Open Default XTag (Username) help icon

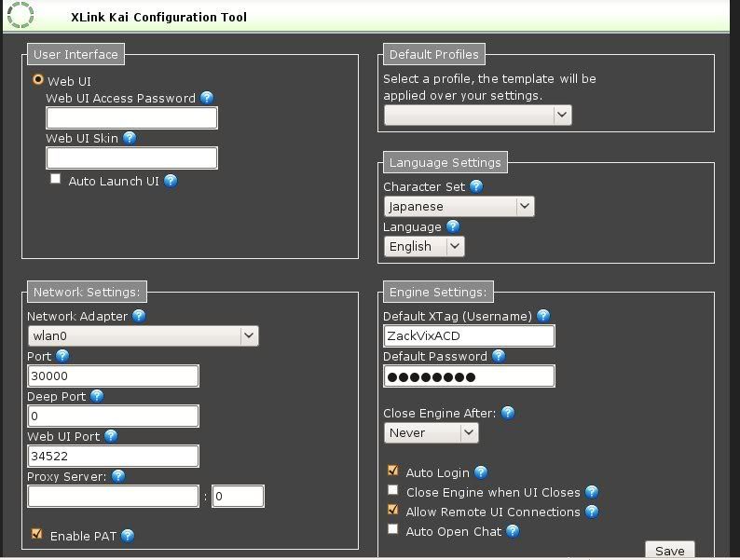tap(543, 316)
